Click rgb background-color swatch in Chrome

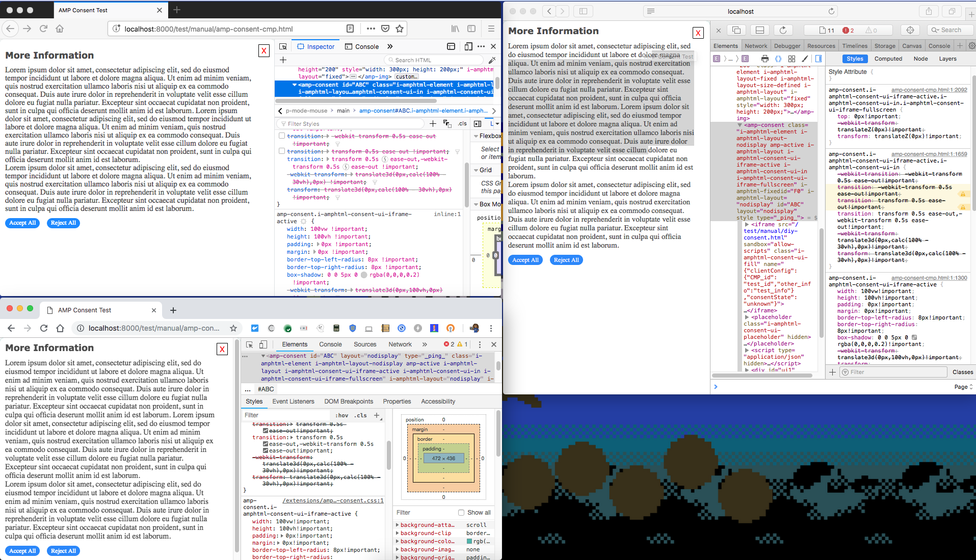[469, 541]
